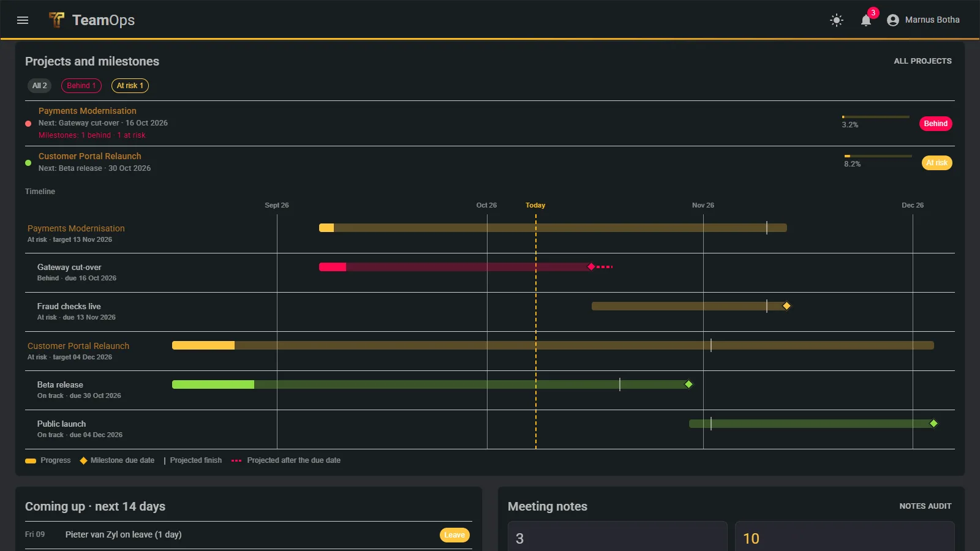Open Payments Modernisation project in the list
The height and width of the screenshot is (551, 980).
(88, 111)
